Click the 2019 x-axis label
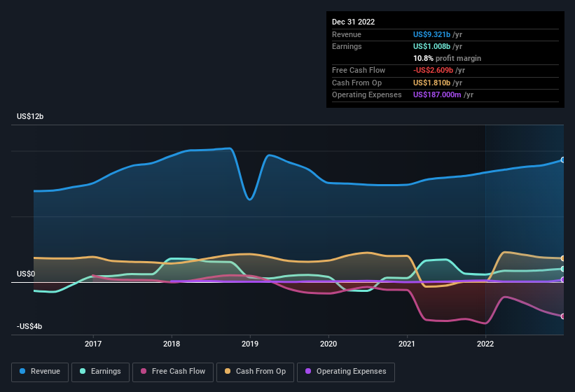 [x=250, y=344]
